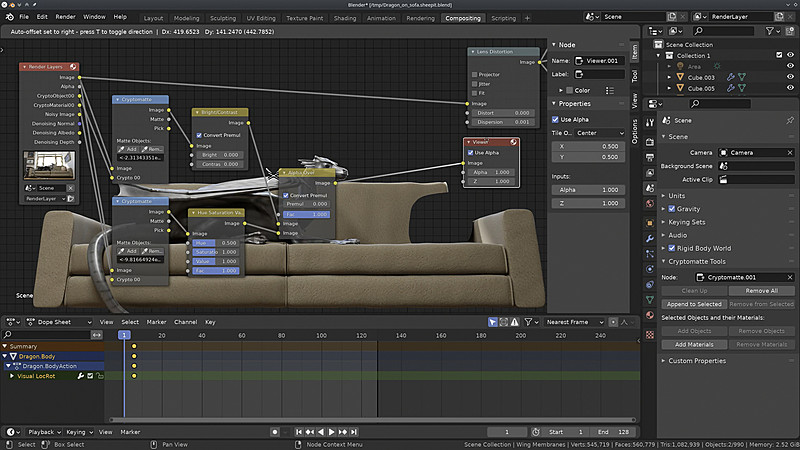Open the Render properties tab icon
This screenshot has width=800, height=450.
coord(650,142)
